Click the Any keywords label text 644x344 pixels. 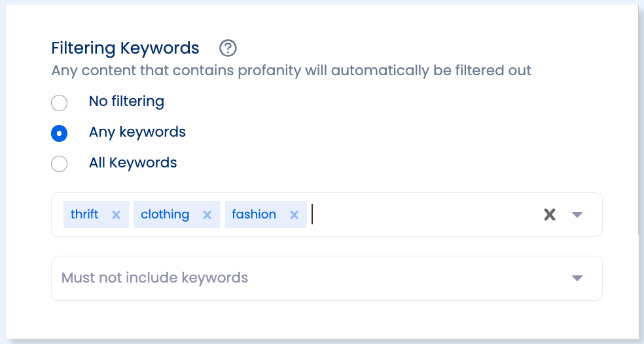pos(137,132)
